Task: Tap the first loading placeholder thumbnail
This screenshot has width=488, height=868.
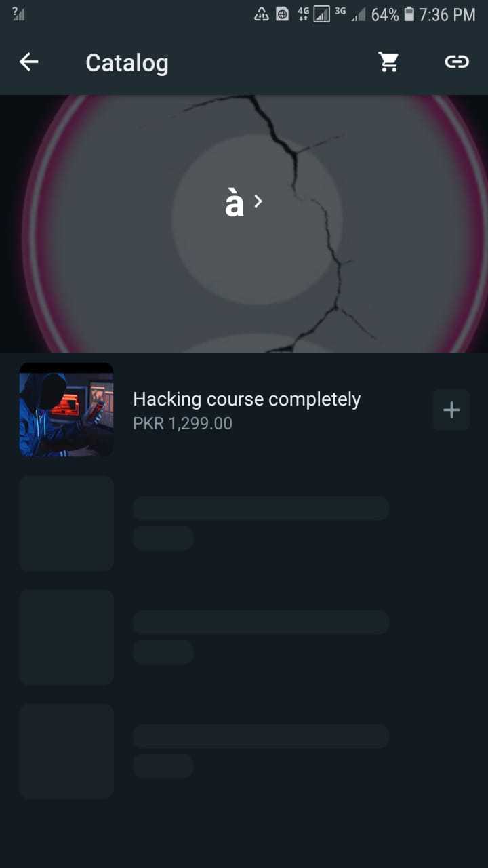Action: point(66,524)
